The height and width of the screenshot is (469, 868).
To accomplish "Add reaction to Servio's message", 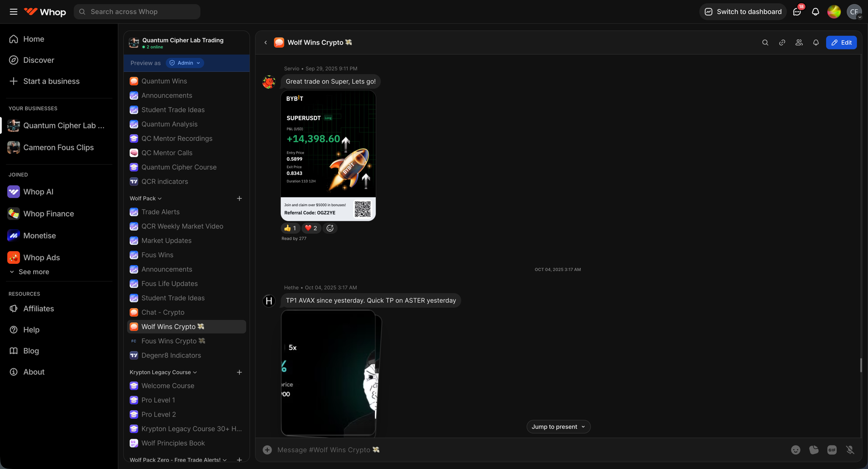I will (330, 228).
